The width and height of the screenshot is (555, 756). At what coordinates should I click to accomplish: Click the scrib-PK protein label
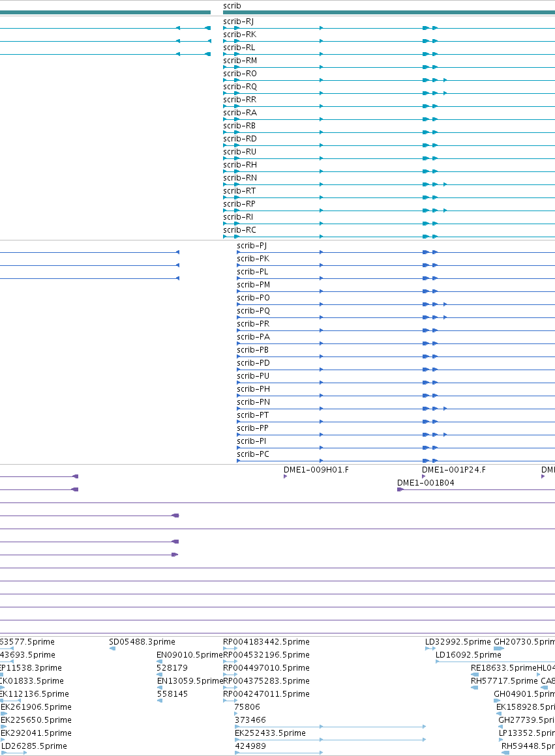coord(253,259)
